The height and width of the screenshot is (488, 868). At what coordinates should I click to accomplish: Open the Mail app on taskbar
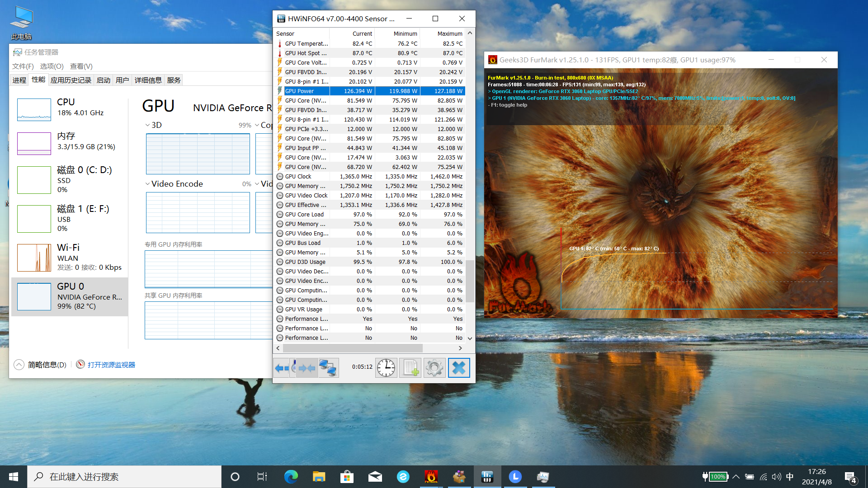(x=375, y=477)
